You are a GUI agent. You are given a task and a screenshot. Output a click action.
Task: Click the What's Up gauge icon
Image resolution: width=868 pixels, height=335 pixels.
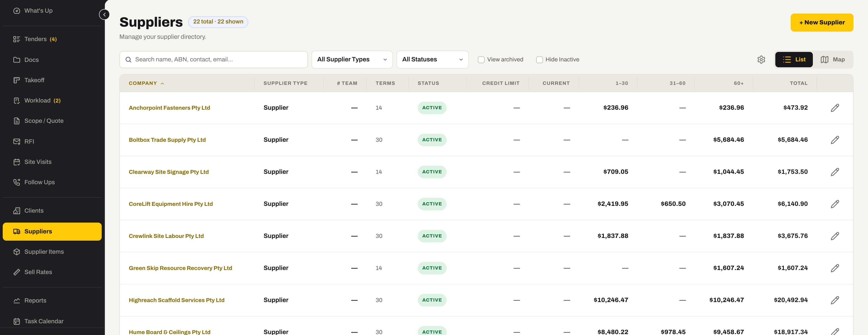(x=17, y=11)
